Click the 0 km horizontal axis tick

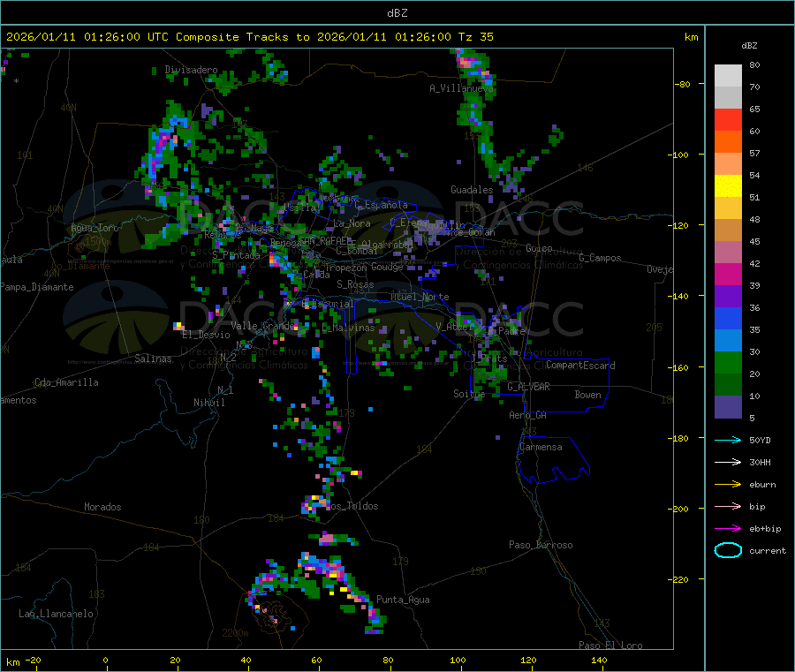[105, 660]
